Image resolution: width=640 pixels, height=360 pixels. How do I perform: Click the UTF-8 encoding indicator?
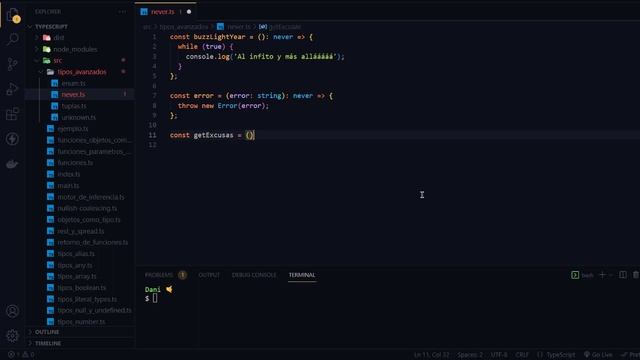click(499, 355)
